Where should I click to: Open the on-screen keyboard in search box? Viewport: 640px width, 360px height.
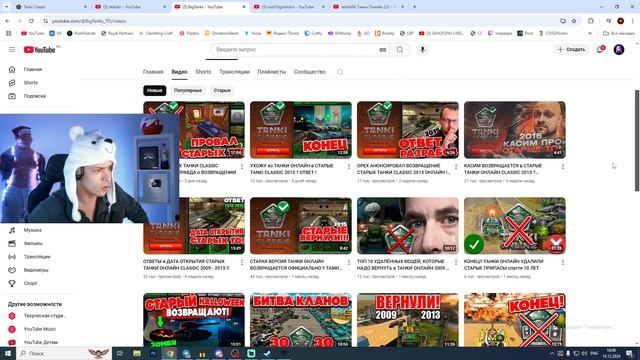382,50
